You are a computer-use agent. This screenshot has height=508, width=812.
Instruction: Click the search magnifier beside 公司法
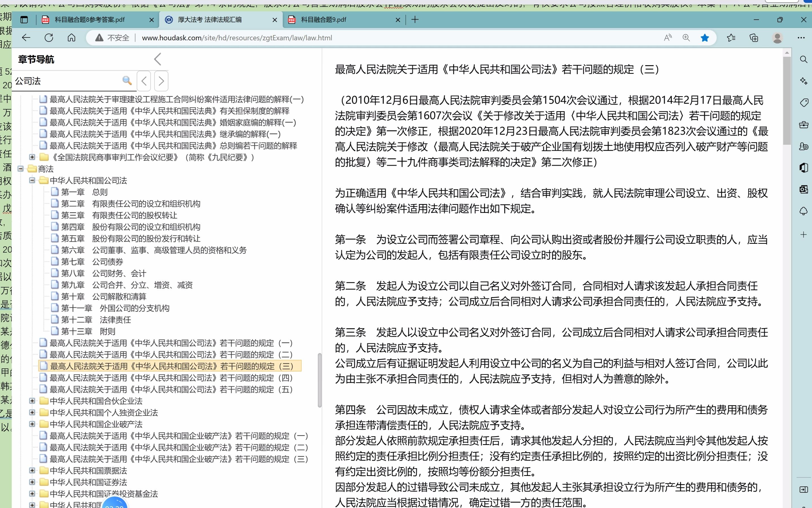coord(127,81)
